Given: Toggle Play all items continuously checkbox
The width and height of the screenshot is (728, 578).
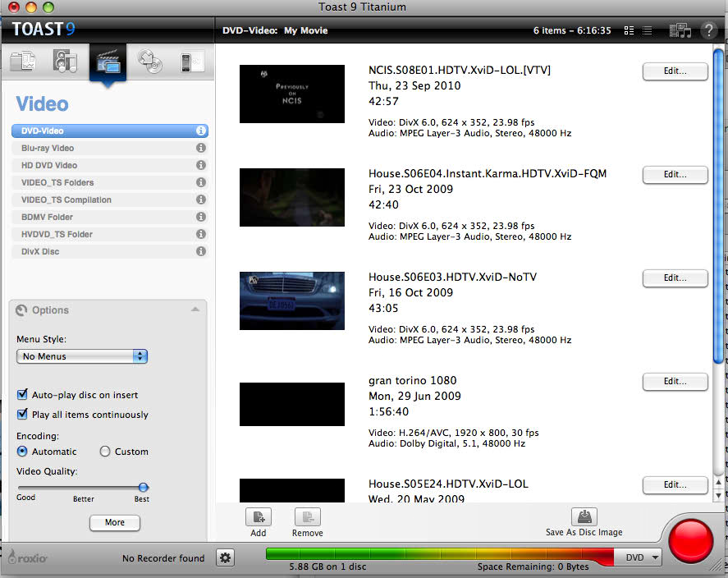Looking at the screenshot, I should (22, 414).
